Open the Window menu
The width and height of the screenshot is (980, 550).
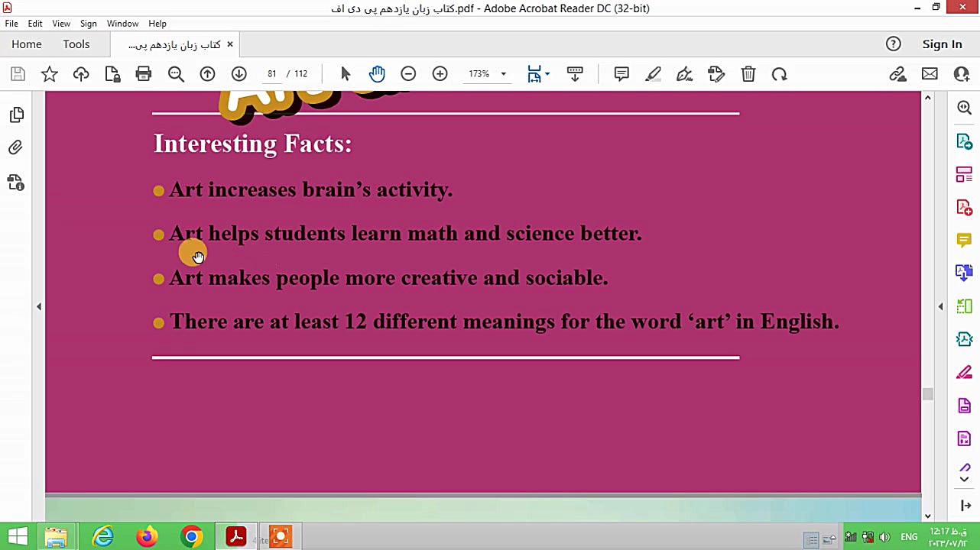click(x=122, y=24)
